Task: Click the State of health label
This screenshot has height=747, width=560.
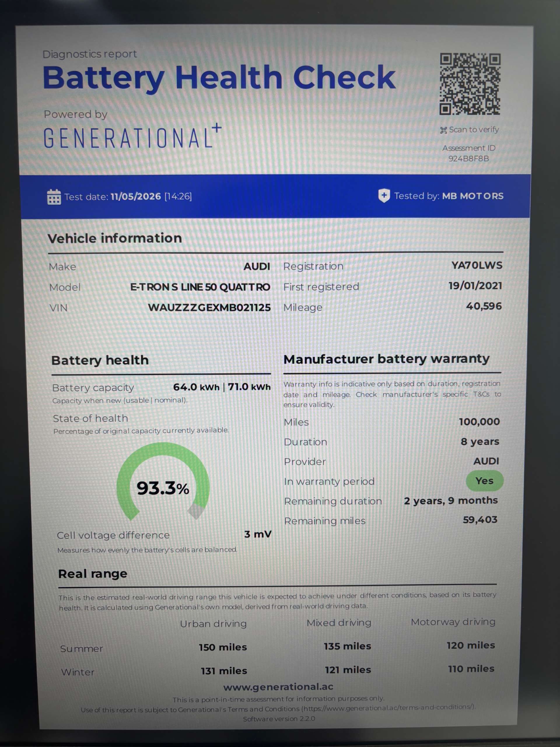Action: click(x=90, y=418)
